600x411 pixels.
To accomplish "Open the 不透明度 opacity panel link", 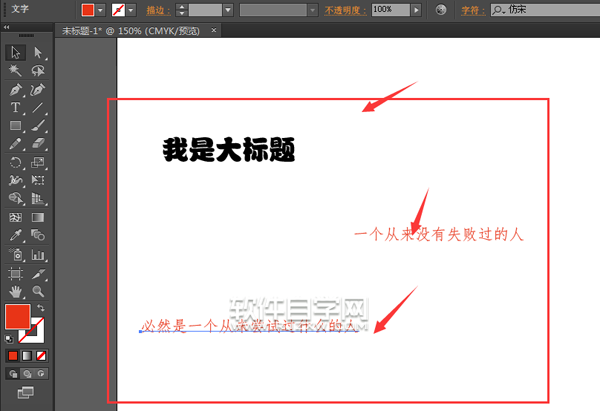I will click(x=345, y=10).
